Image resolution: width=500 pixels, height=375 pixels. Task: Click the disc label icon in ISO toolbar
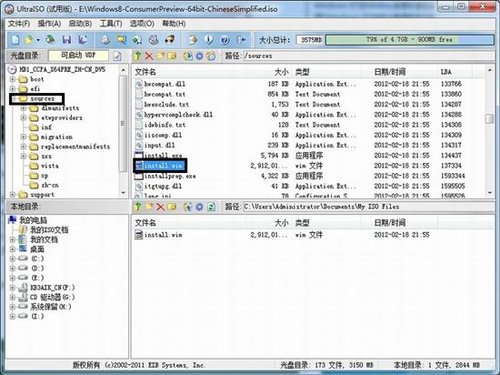[211, 56]
